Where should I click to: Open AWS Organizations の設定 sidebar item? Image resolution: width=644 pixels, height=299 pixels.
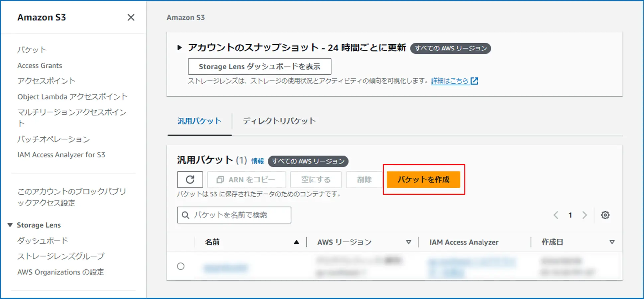61,272
